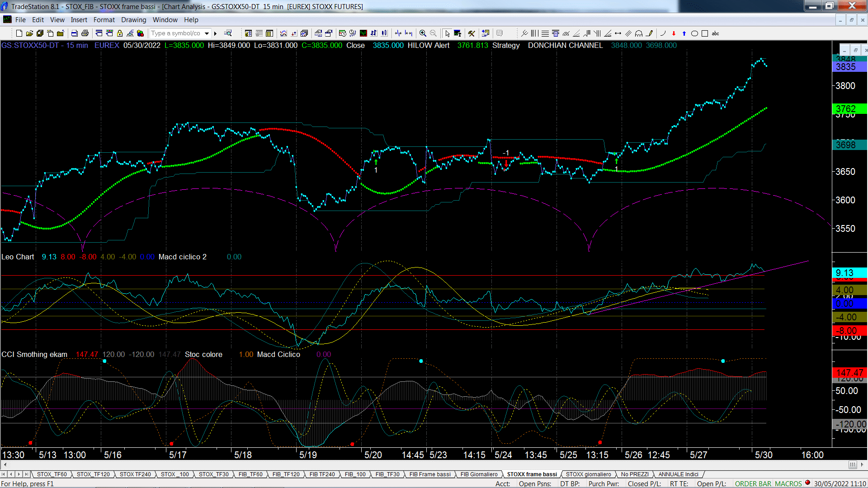Click the Leo Chart indicator label
868x488 pixels.
pos(18,257)
